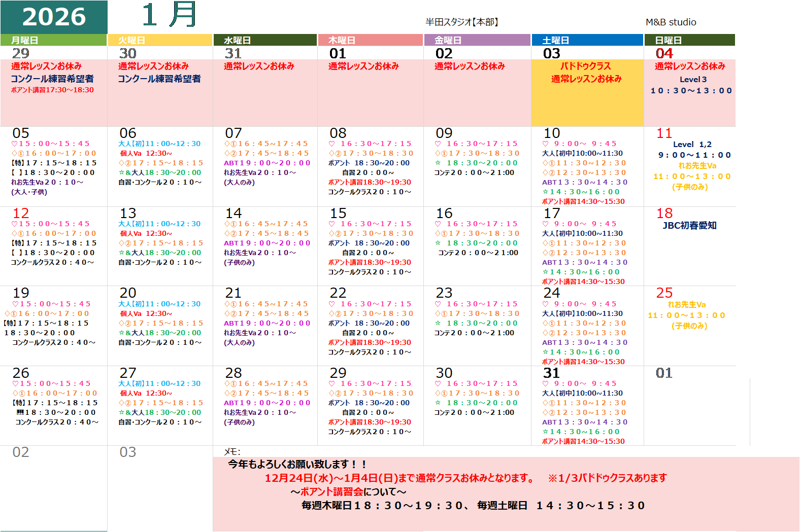
Task: Click the メモ: label
Action: pyautogui.click(x=232, y=451)
